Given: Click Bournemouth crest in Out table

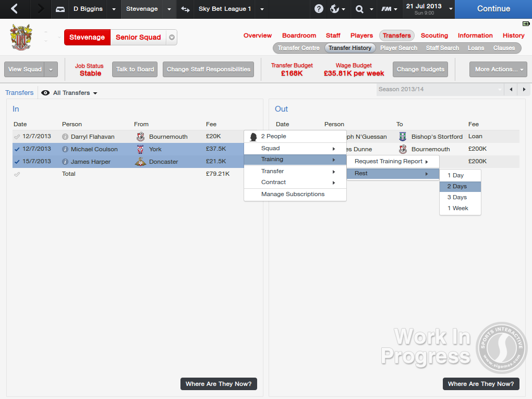Looking at the screenshot, I should [x=403, y=149].
